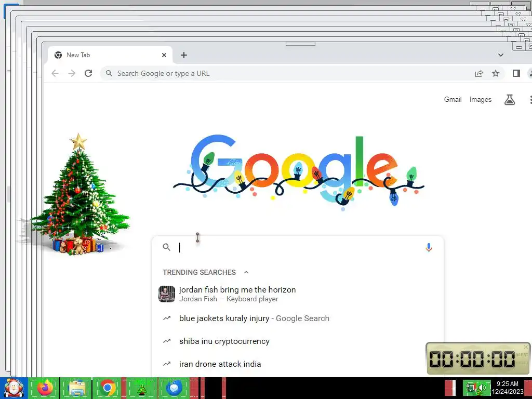Collapse the Trending Searches section
The image size is (532, 399).
tap(246, 272)
